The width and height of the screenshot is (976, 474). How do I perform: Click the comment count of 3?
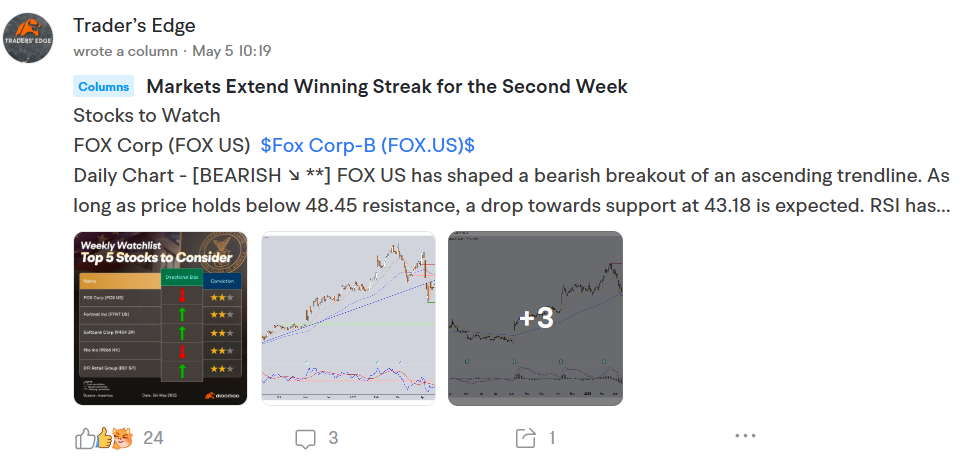(x=333, y=439)
